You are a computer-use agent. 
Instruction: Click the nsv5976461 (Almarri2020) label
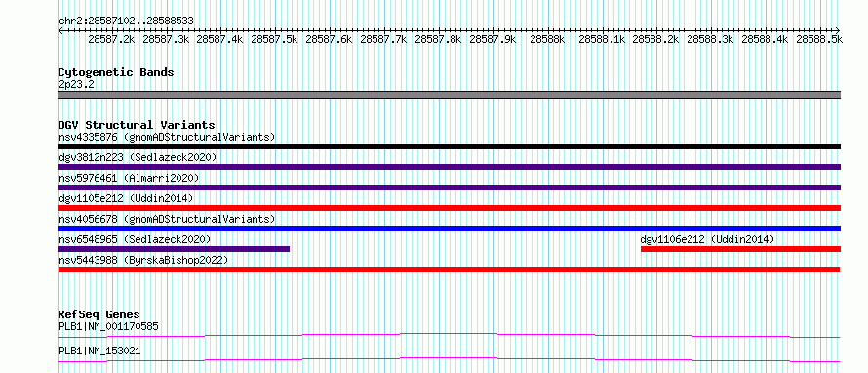129,178
